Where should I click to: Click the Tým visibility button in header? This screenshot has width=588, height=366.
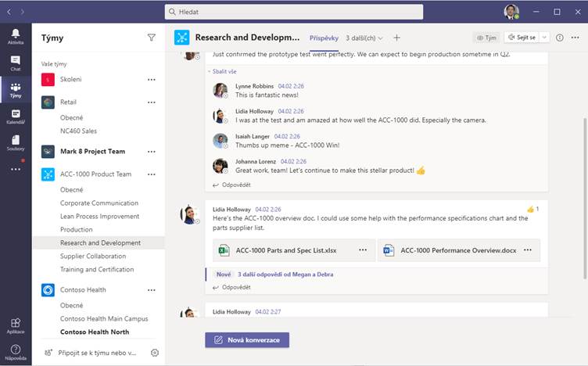486,38
